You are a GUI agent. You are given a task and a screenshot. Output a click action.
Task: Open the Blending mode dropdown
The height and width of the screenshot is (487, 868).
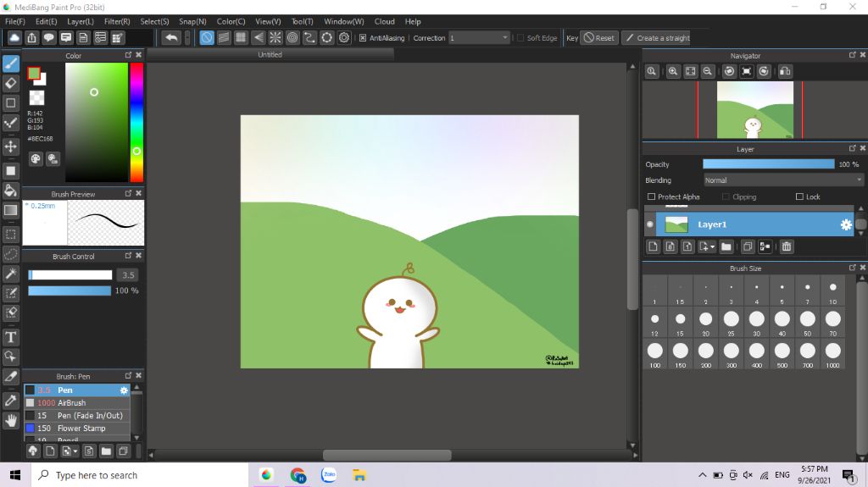point(783,180)
